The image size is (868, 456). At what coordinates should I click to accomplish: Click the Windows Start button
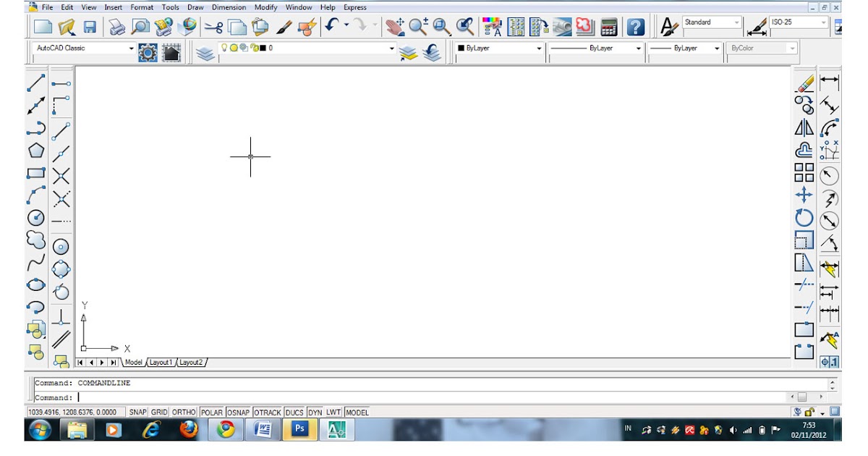(38, 429)
